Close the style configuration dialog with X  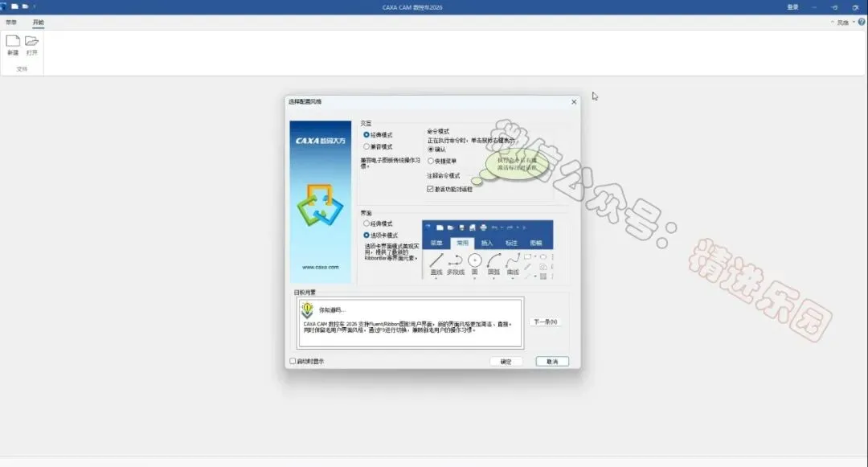click(574, 102)
